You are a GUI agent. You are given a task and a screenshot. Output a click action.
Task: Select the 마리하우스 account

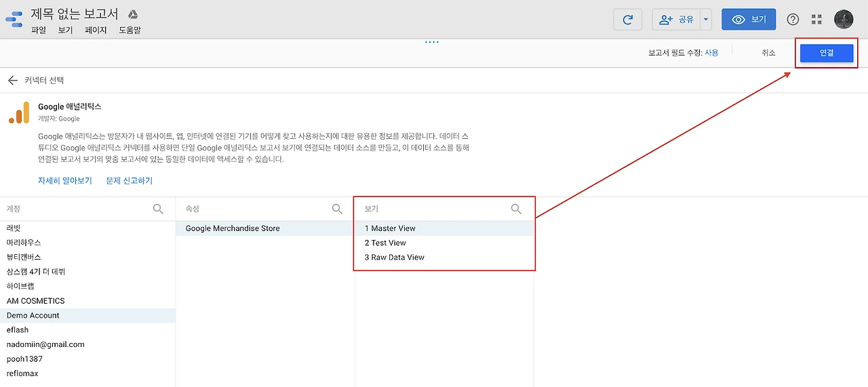(x=87, y=243)
